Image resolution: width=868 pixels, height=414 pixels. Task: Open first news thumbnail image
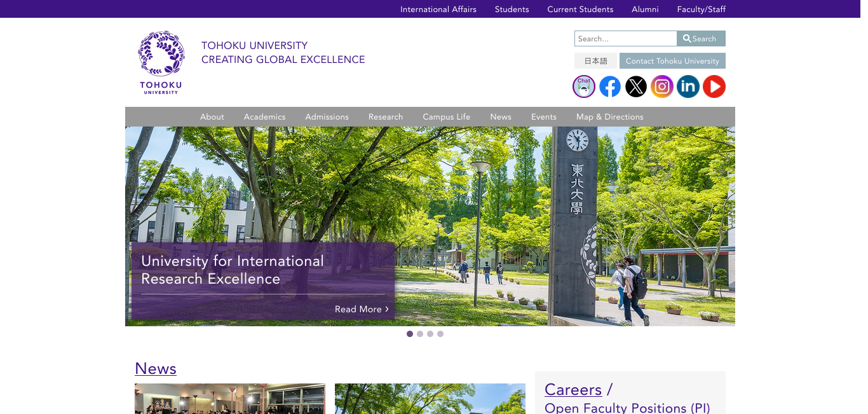point(230,399)
